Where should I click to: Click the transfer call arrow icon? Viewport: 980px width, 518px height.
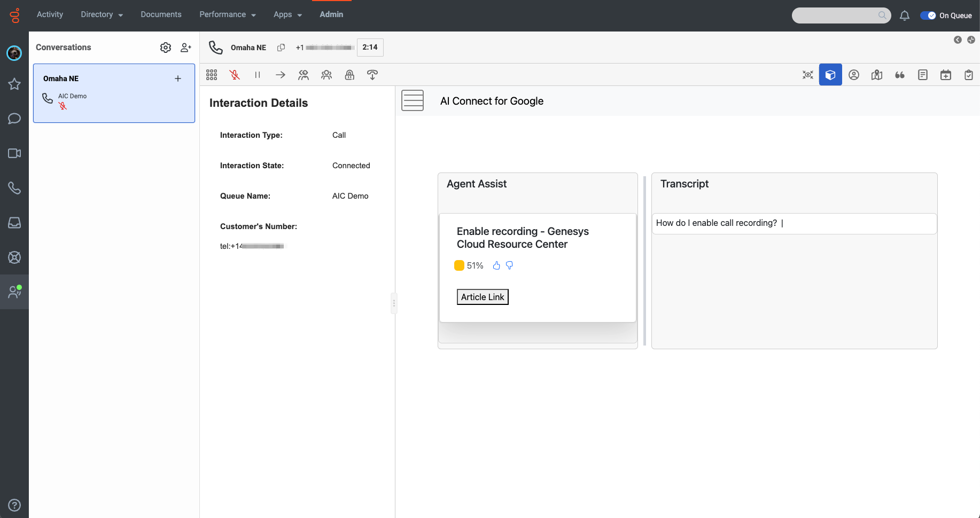(281, 75)
